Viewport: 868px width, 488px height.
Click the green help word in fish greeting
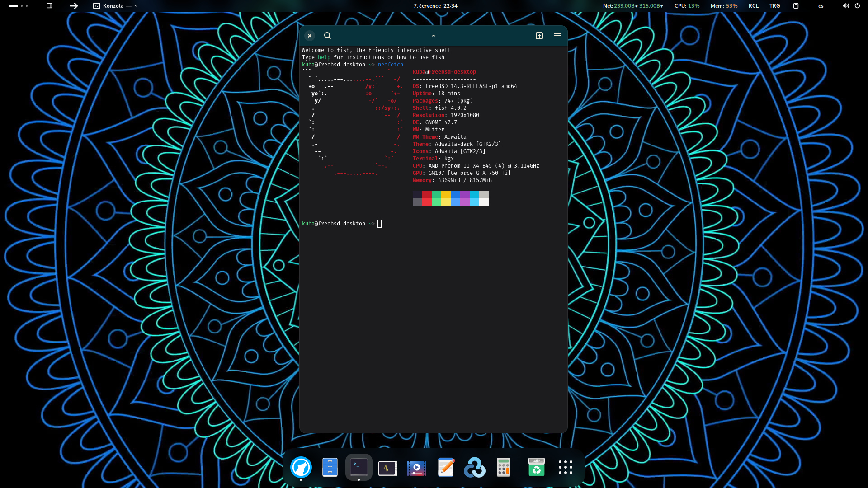[324, 57]
